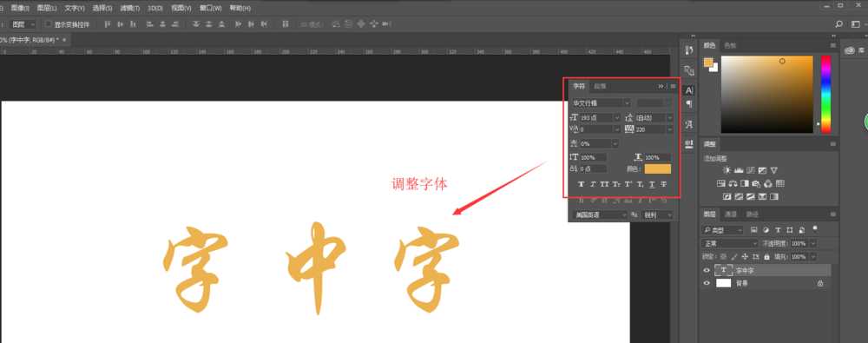Screen dimensions: 868x343
Task: Click the baseline shift field showing 0 点
Action: pos(594,169)
